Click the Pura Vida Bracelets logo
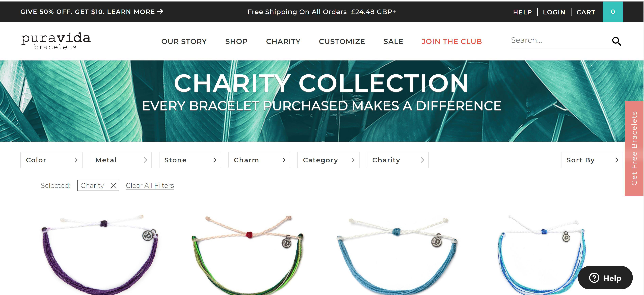The height and width of the screenshot is (295, 644). point(56,41)
